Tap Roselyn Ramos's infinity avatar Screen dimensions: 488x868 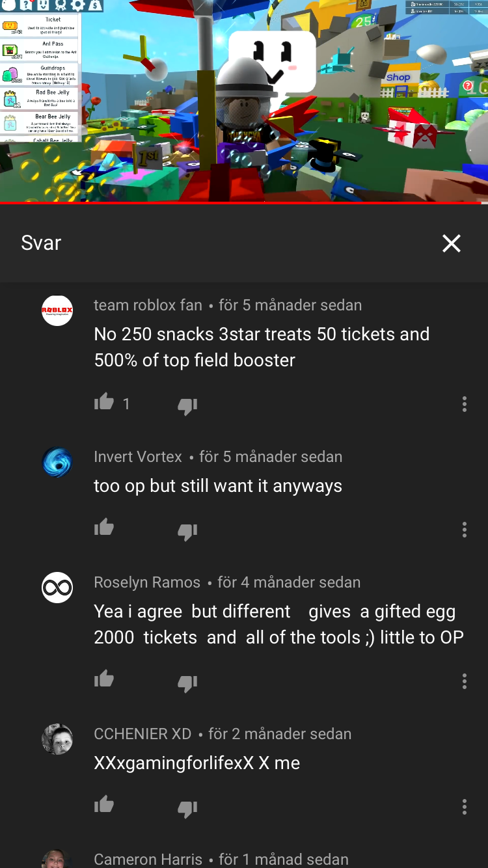[x=57, y=588]
